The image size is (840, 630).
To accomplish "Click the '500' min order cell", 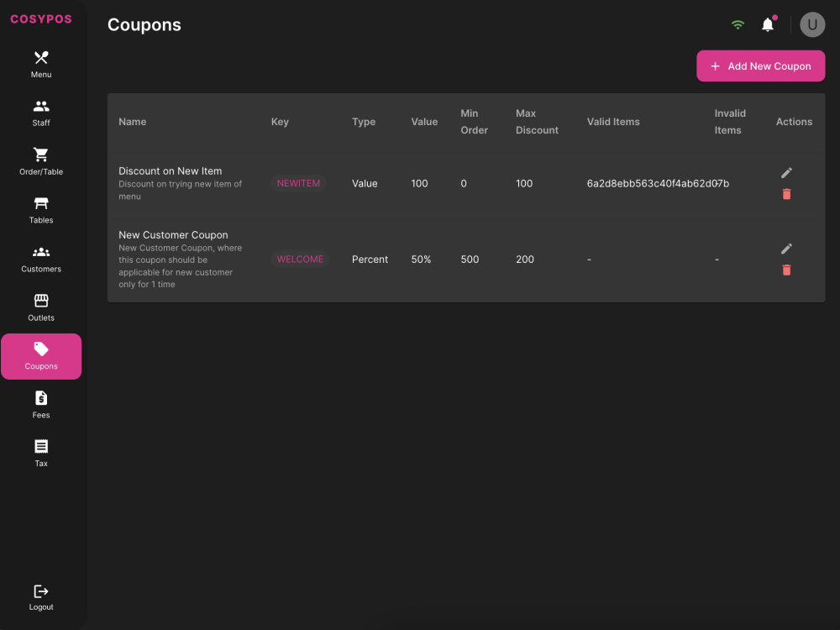I will 470,260.
